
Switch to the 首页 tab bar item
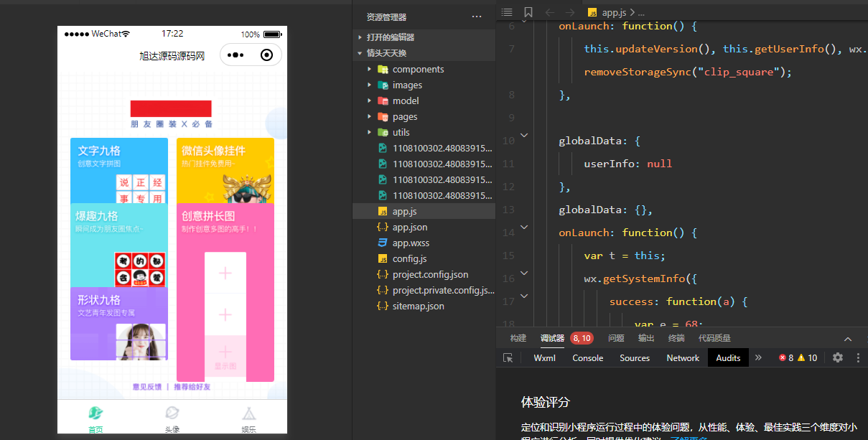[x=95, y=419]
